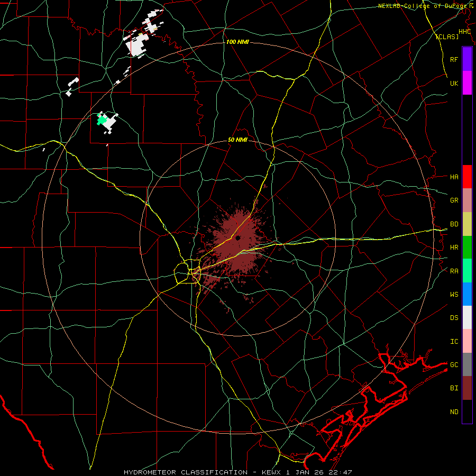The width and height of the screenshot is (476, 476).
Task: Click the GR legend label
Action: 454,200
